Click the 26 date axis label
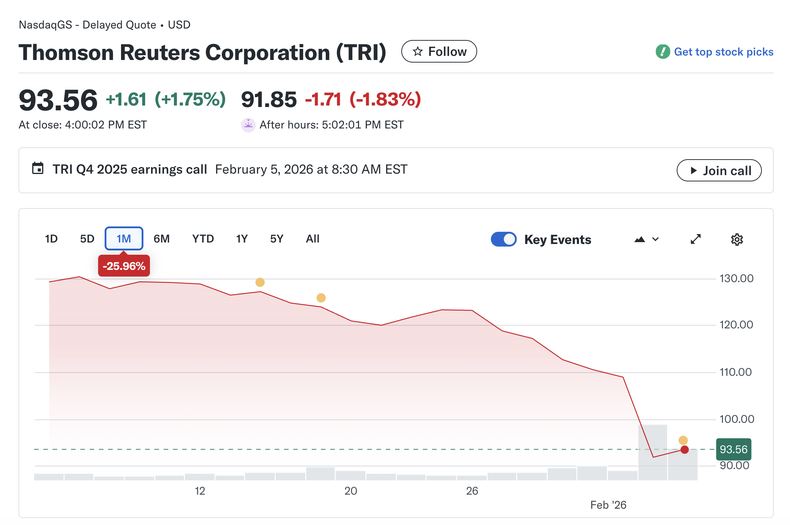 tap(472, 491)
